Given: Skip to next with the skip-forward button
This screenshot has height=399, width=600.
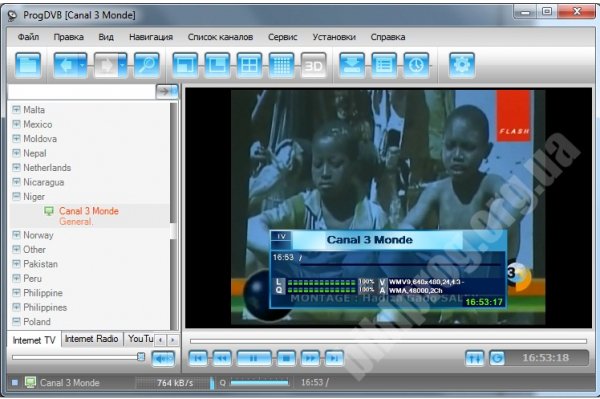Looking at the screenshot, I should (x=334, y=358).
